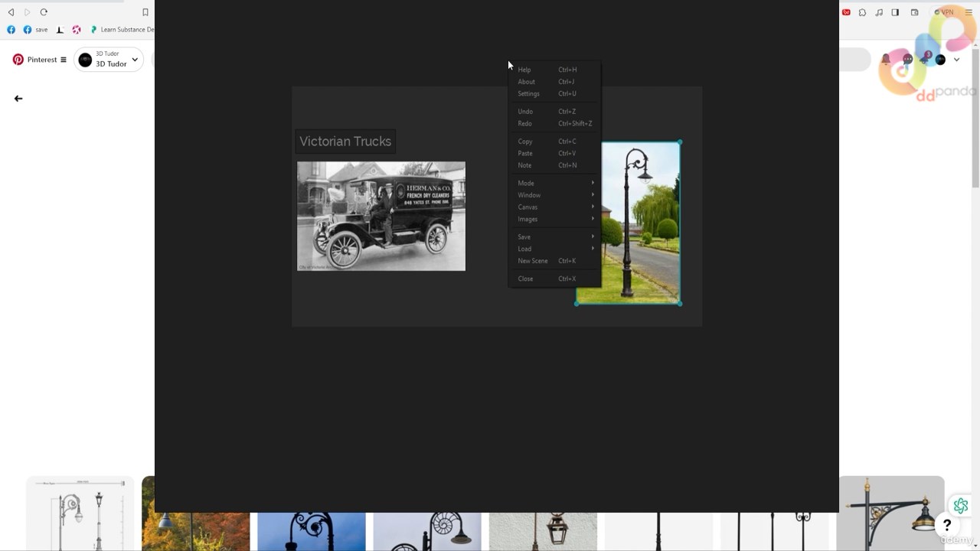Screen dimensions: 980x551
Task: Expand the 3D Tudor account switcher
Action: click(109, 59)
